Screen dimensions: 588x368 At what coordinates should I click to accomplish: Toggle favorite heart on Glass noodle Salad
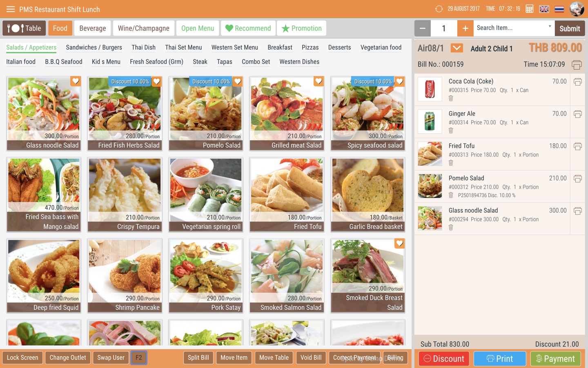pos(75,81)
